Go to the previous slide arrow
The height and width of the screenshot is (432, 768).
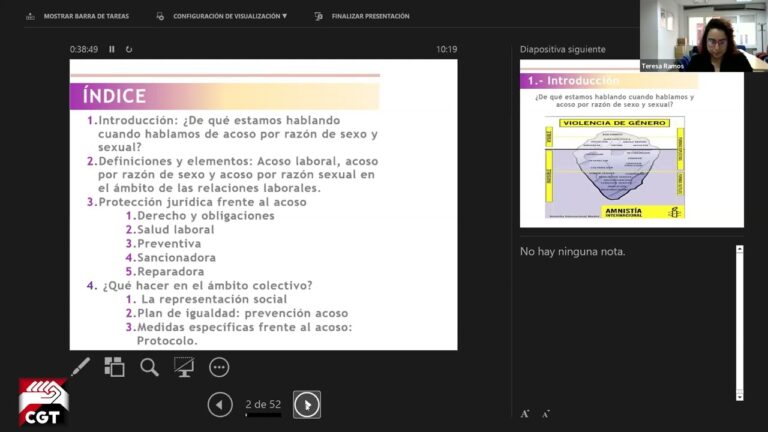220,404
